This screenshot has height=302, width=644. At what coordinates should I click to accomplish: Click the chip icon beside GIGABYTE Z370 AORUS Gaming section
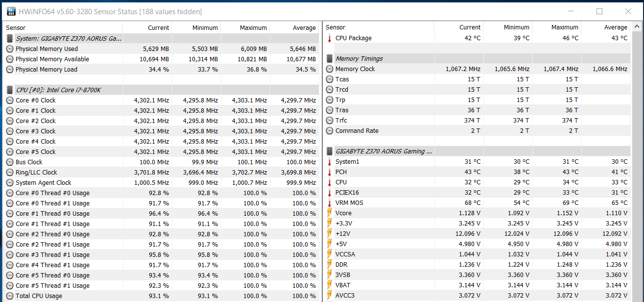330,151
